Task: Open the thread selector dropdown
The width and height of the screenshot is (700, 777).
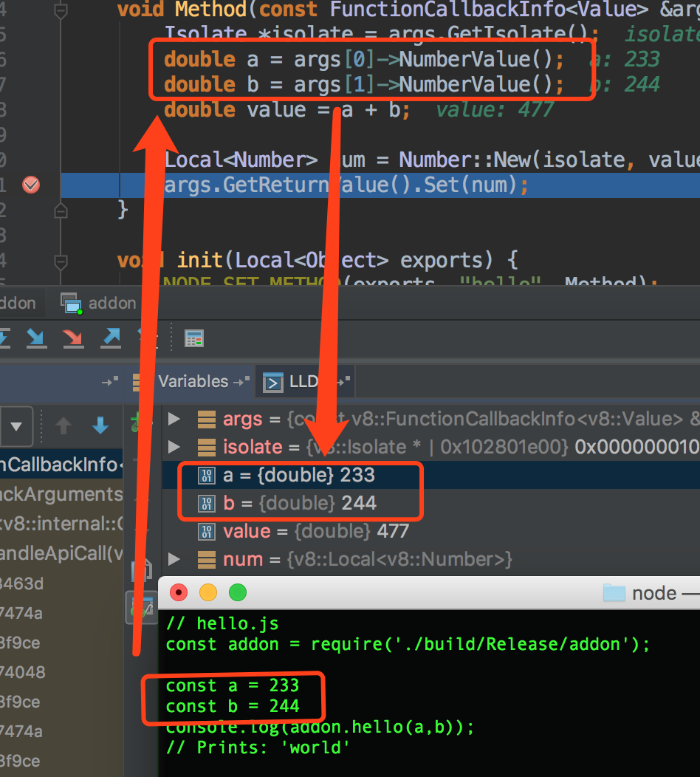Action: coord(16,426)
